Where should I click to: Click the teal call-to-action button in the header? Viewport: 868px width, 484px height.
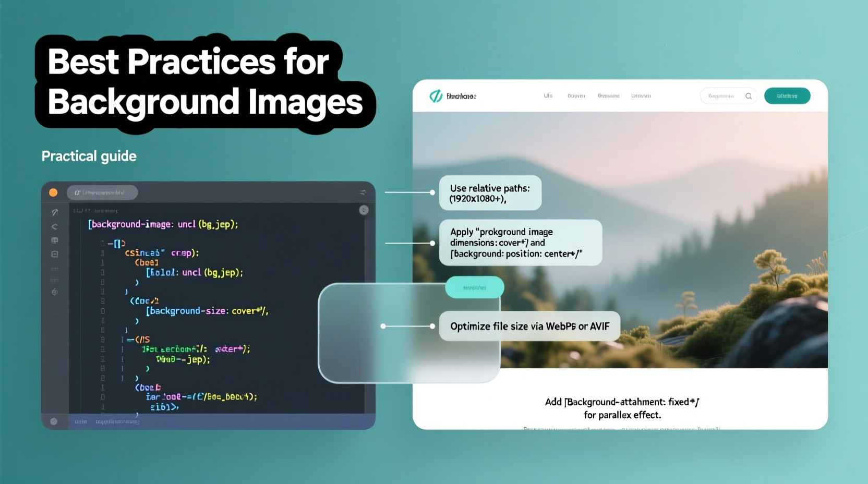(788, 96)
